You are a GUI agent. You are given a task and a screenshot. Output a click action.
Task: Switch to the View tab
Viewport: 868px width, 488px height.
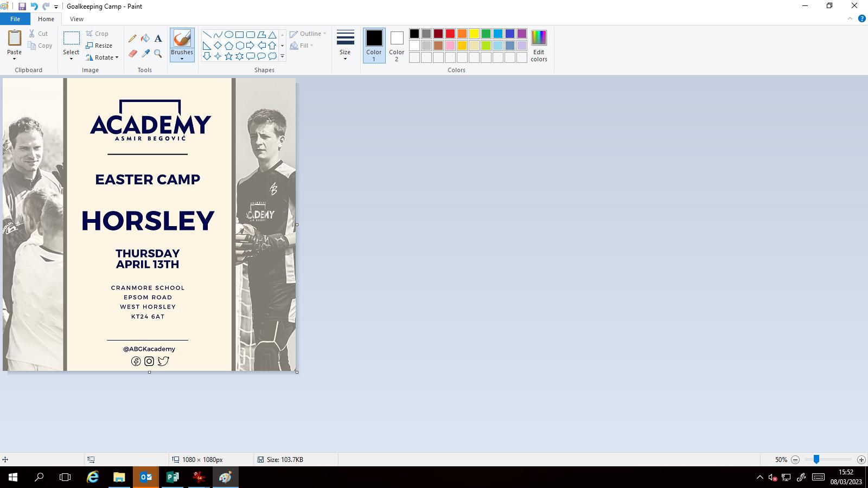pyautogui.click(x=76, y=19)
